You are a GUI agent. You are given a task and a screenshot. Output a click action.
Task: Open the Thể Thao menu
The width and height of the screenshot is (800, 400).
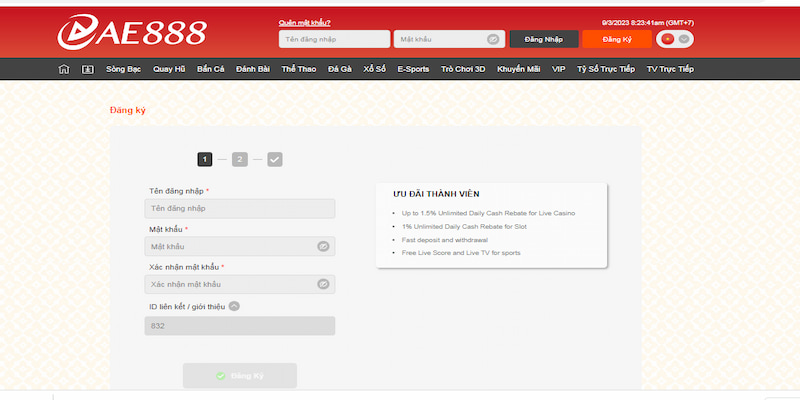click(x=298, y=69)
